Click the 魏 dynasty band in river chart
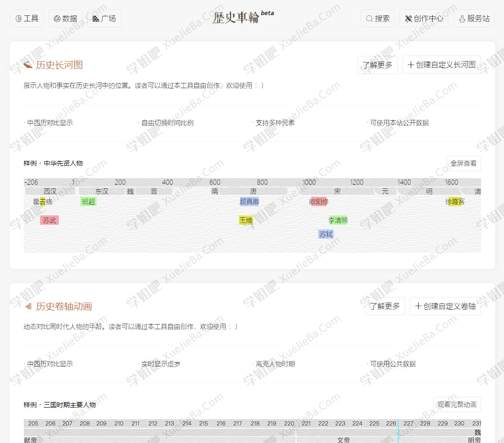504x443 pixels. coord(130,192)
